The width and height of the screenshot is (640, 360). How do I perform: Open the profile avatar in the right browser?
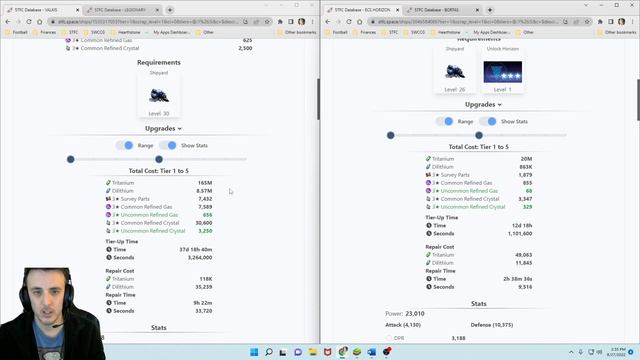622,22
